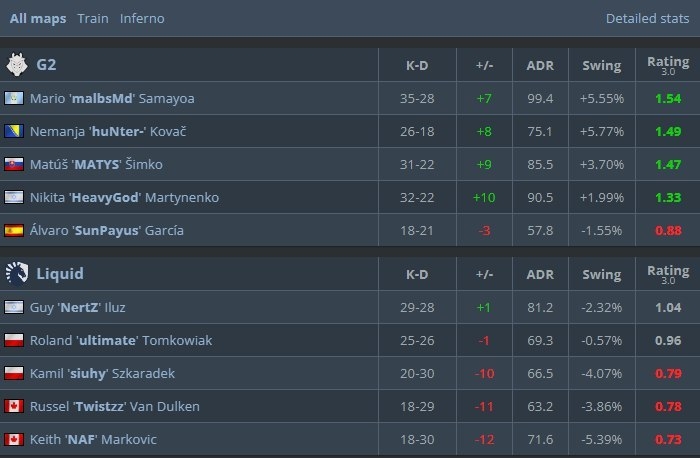This screenshot has height=458, width=700.
Task: Click Twistzz's Canada flag icon
Action: coord(14,406)
